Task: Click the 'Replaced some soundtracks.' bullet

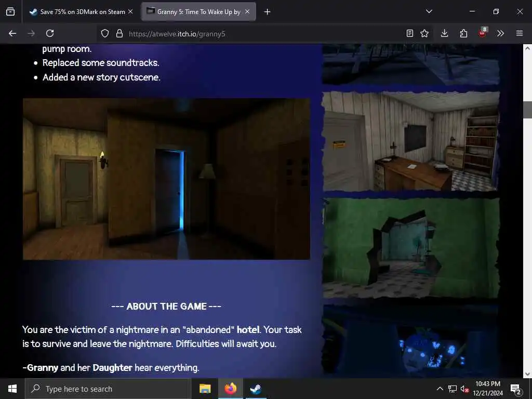Action: 101,63
